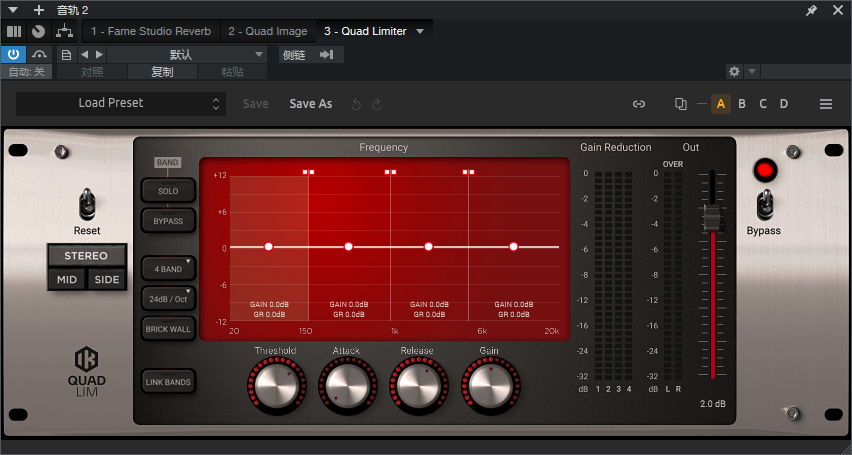The width and height of the screenshot is (852, 455).
Task: Click the chain link icon
Action: (639, 104)
